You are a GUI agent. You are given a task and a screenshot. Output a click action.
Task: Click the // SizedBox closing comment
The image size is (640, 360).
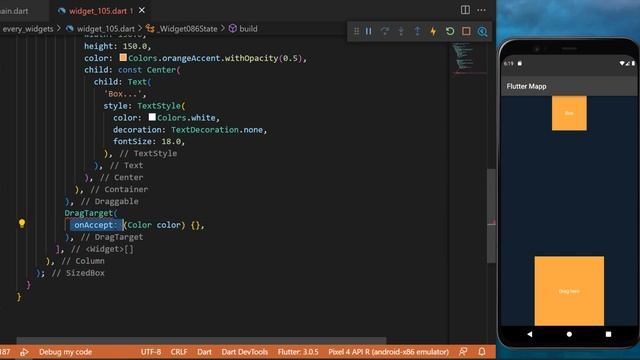tap(78, 273)
